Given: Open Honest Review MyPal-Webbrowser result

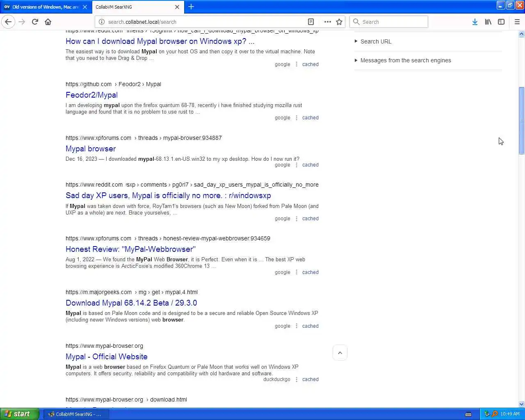Looking at the screenshot, I should (x=130, y=249).
